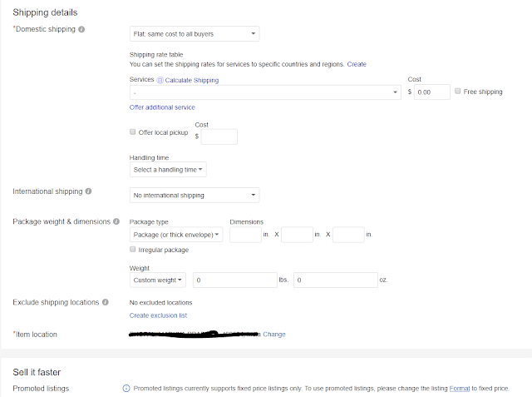
Task: Open the Custom weight dropdown
Action: click(x=160, y=280)
